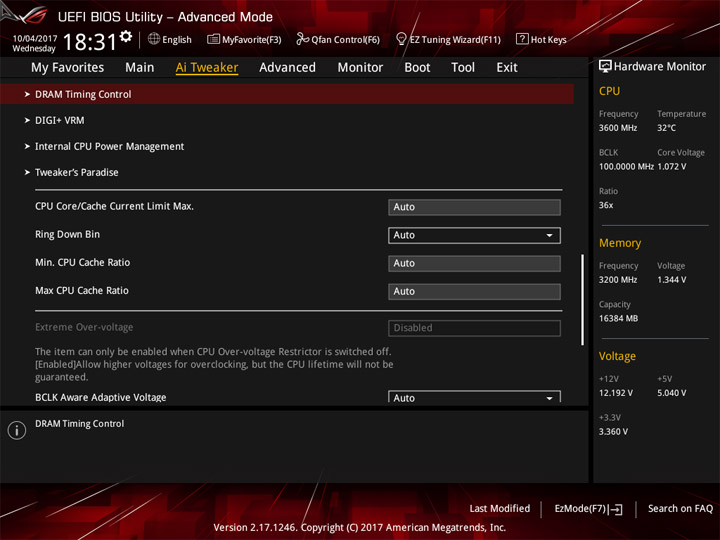
Task: Open MyFavorite(F3) menu
Action: tap(244, 39)
